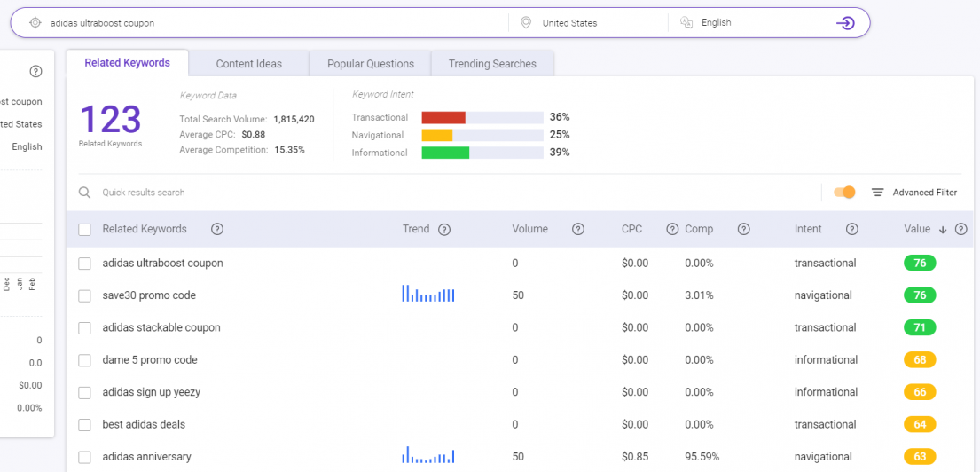This screenshot has height=472, width=980.
Task: Sort by Value using down arrow
Action: [943, 230]
